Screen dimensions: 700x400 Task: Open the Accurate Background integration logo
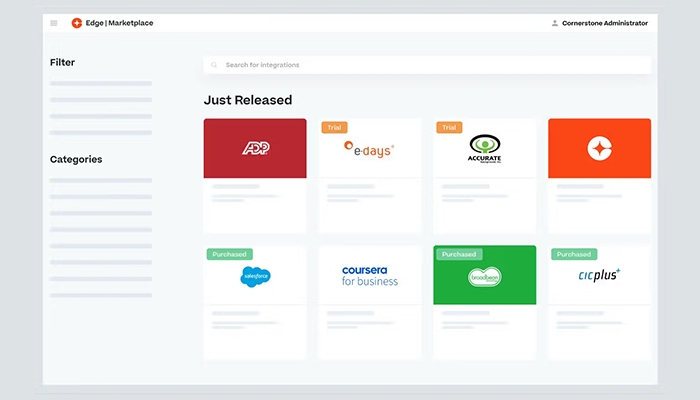point(484,150)
